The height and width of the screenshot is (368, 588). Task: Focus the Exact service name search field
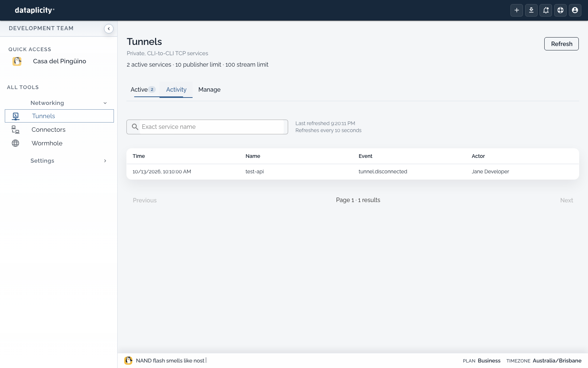(207, 127)
